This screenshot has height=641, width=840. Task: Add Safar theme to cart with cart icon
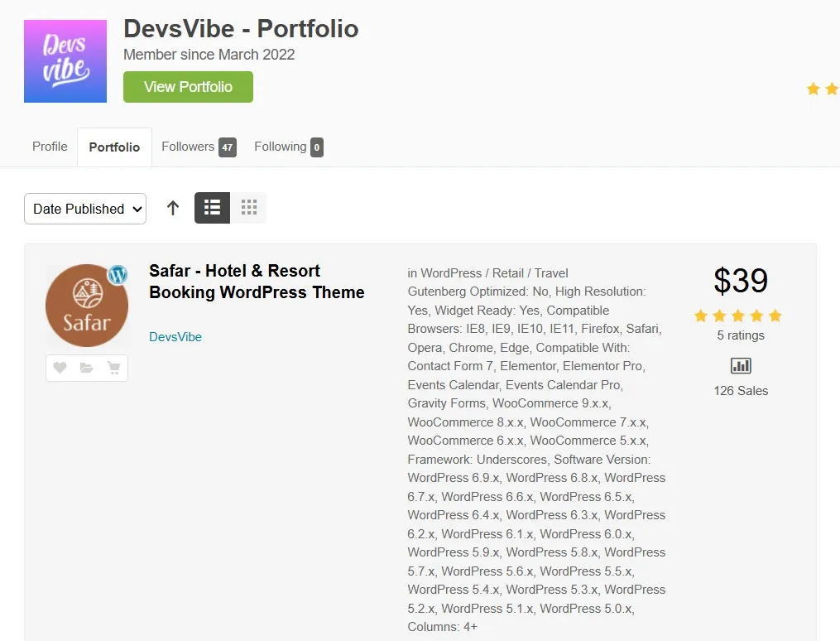pyautogui.click(x=113, y=367)
